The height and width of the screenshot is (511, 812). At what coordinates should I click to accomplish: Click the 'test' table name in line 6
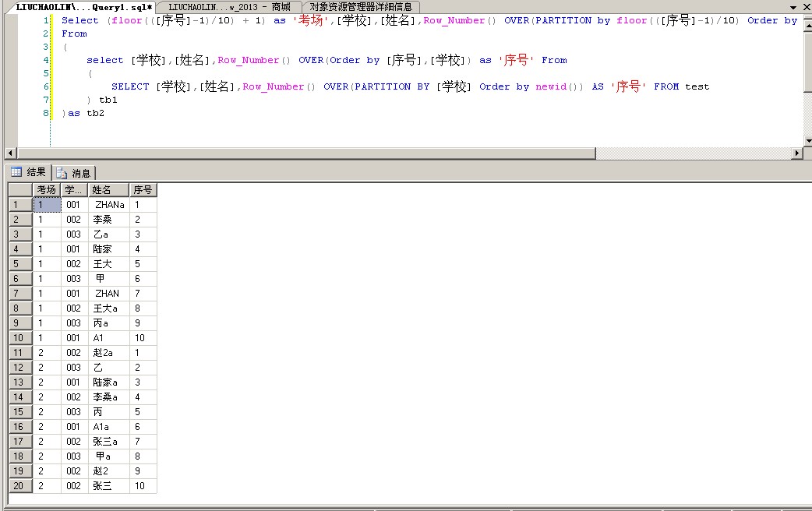(x=697, y=86)
